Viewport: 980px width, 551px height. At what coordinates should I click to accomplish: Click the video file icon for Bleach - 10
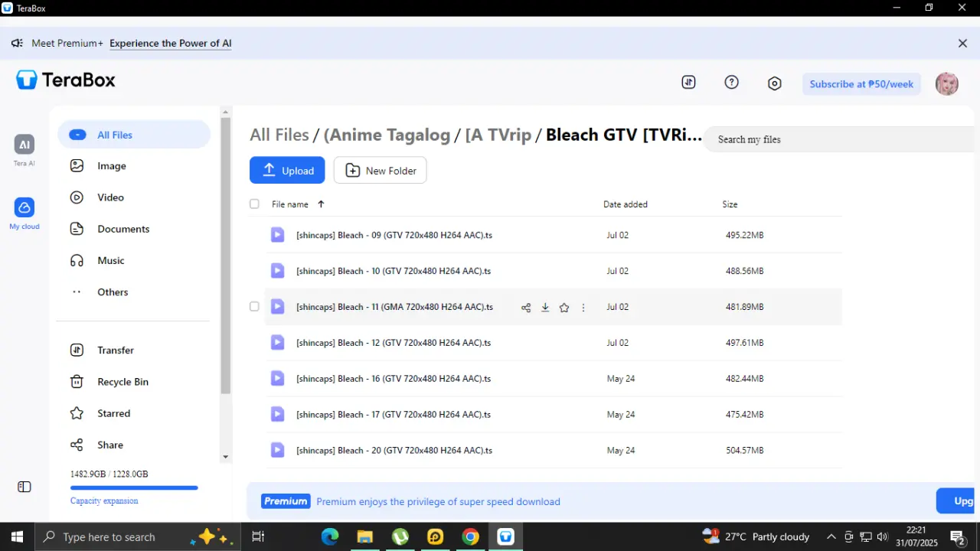coord(278,271)
